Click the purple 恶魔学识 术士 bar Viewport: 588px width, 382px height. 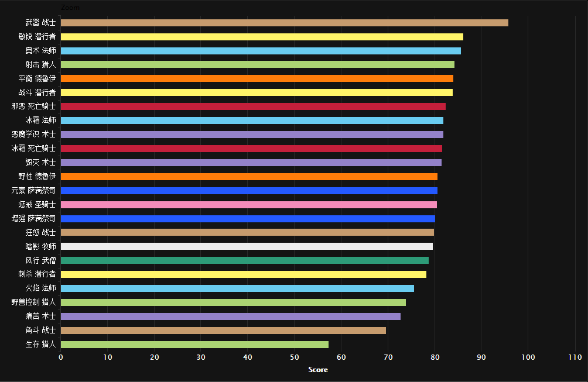252,135
